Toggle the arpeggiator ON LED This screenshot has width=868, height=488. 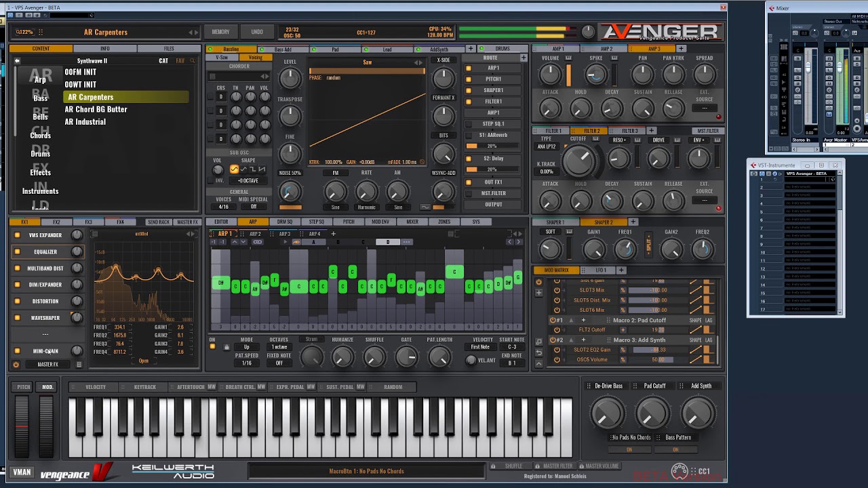(x=212, y=347)
